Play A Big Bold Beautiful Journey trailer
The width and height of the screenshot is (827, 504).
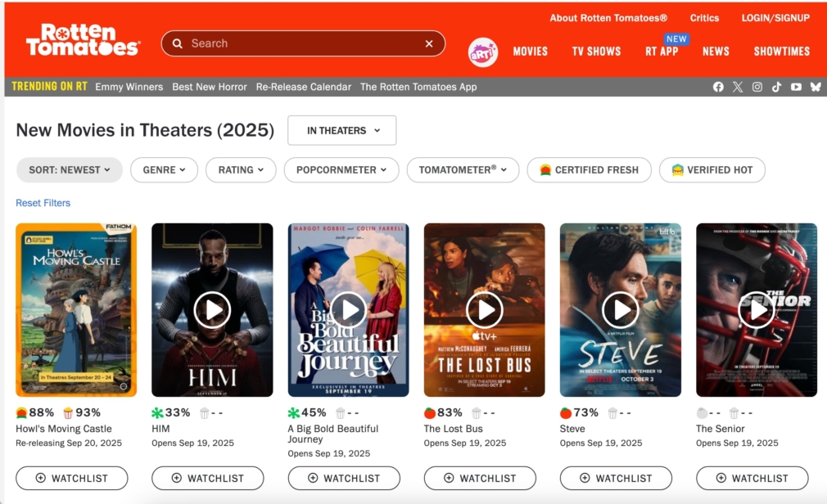click(348, 310)
